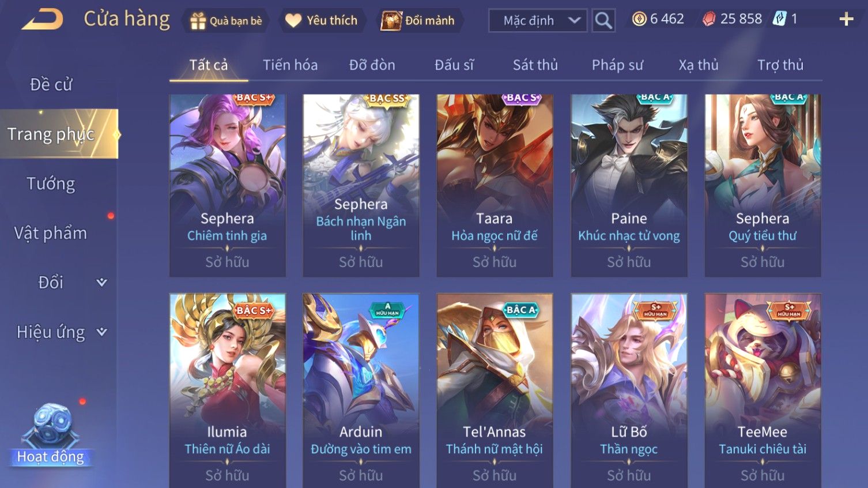
Task: Go to the Đề cử section
Action: pos(51,84)
